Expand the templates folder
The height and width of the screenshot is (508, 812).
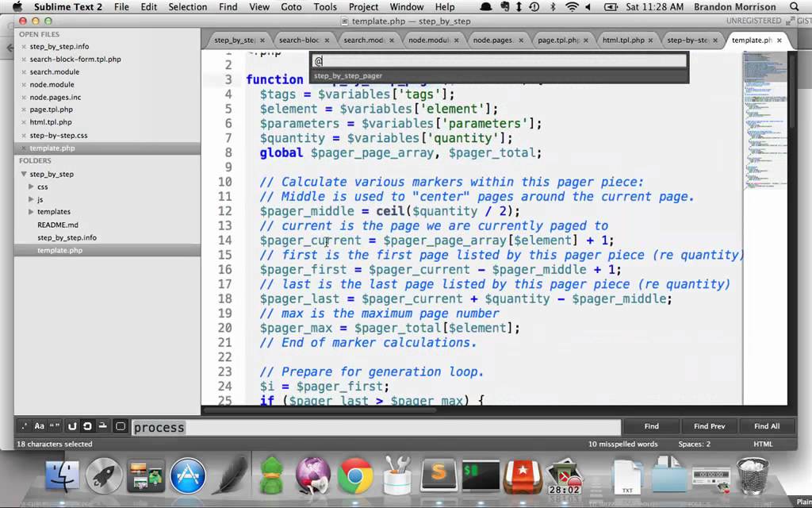click(x=31, y=211)
